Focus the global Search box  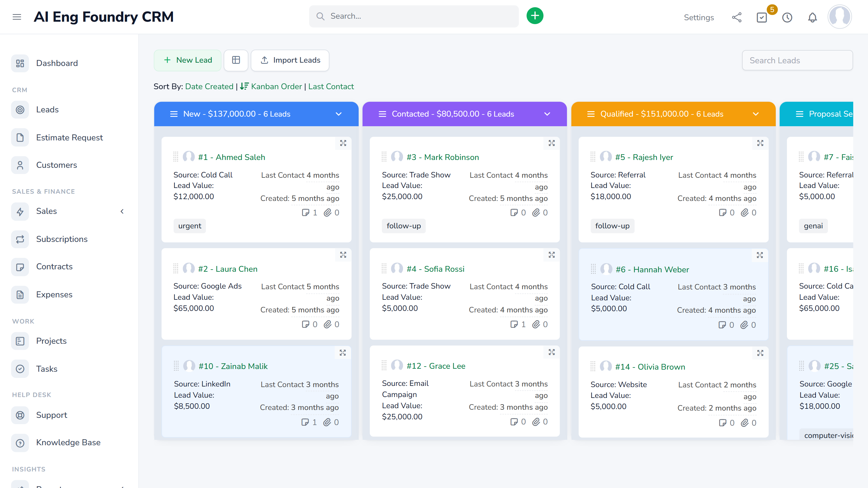414,16
